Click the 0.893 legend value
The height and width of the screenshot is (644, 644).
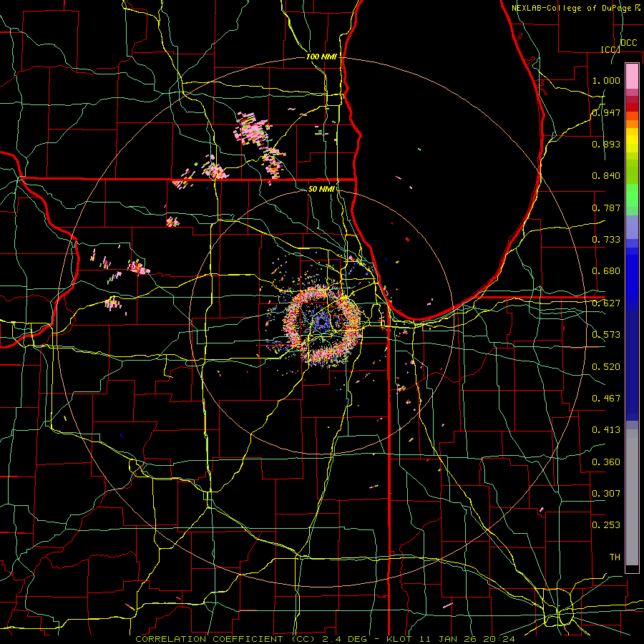click(x=606, y=144)
